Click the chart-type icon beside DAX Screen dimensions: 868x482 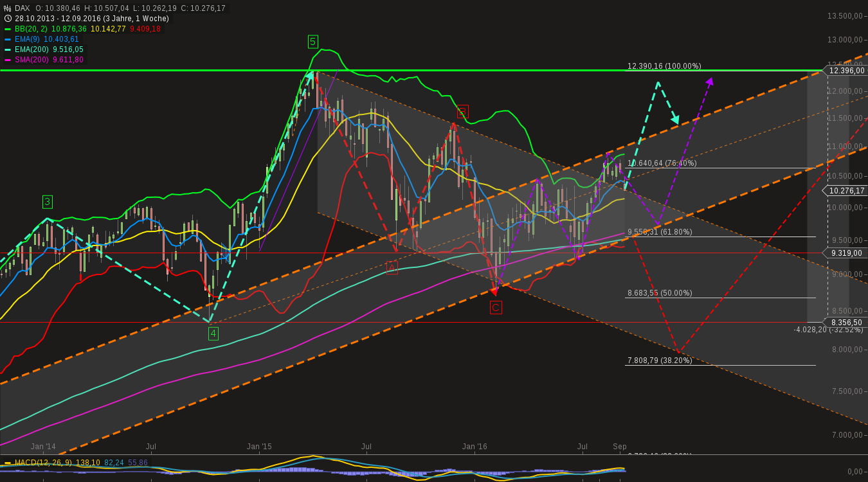(x=8, y=8)
